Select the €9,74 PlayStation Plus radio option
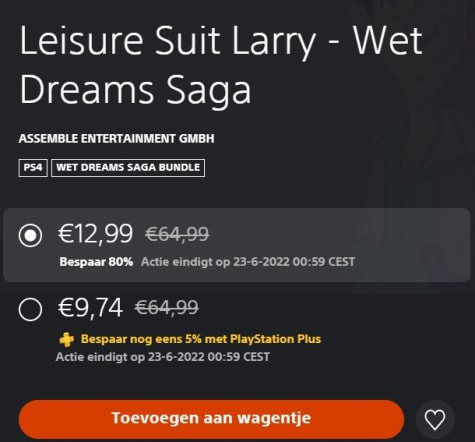The height and width of the screenshot is (442, 475). point(30,309)
